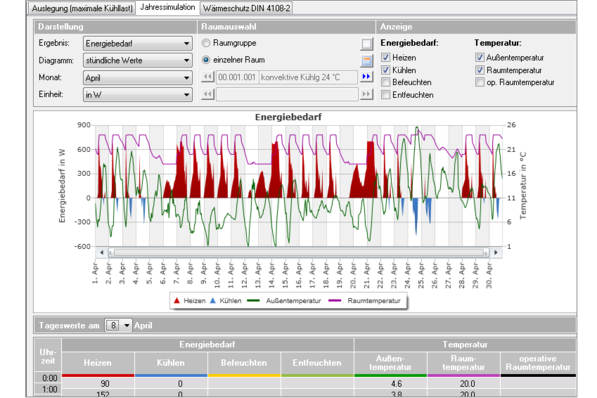Open the Monat dropdown set to April

tap(137, 78)
